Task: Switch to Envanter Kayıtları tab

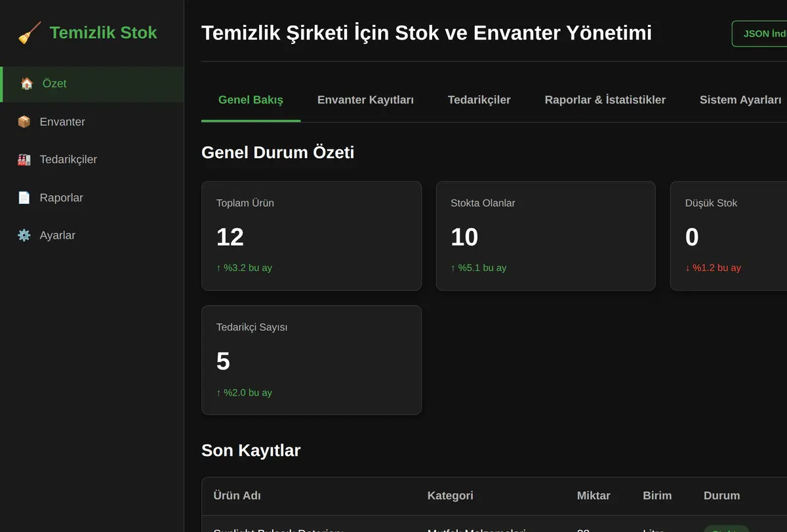Action: coord(365,100)
